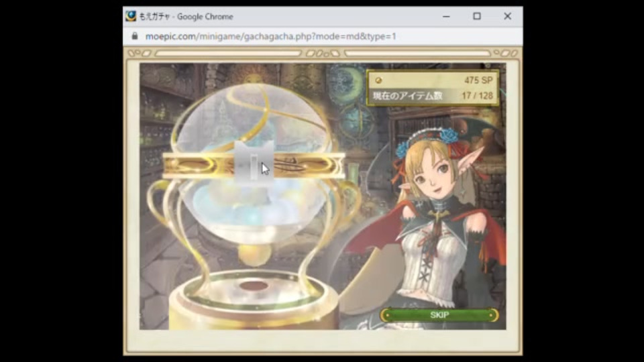Click the green SKIP button
Viewport: 644px width, 362px height.
(x=439, y=315)
